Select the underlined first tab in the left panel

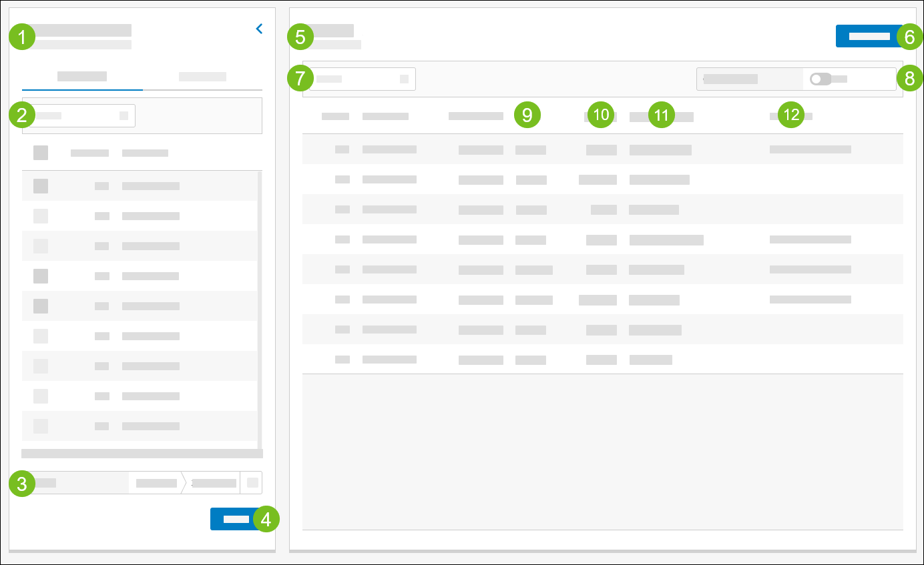pyautogui.click(x=82, y=76)
